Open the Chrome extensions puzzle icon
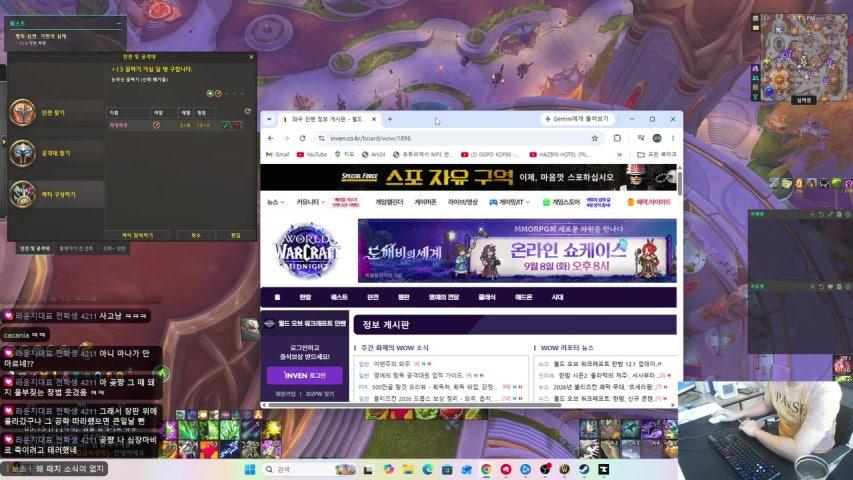The image size is (853, 480). [617, 138]
